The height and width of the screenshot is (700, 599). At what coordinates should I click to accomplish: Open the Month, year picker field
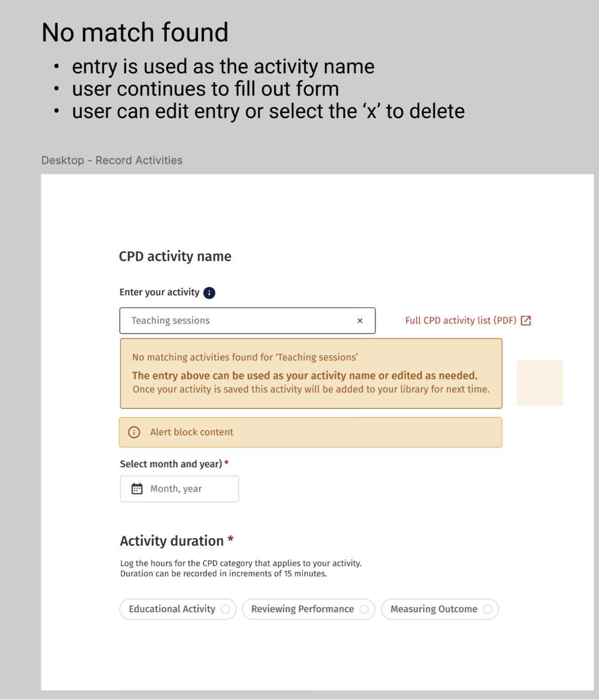tap(179, 489)
